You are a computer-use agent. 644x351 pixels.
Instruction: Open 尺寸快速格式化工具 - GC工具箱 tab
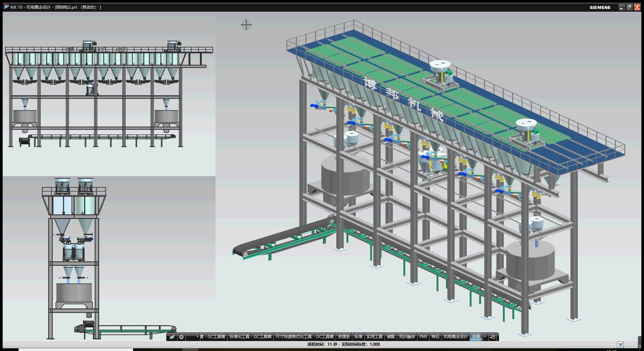[304, 337]
